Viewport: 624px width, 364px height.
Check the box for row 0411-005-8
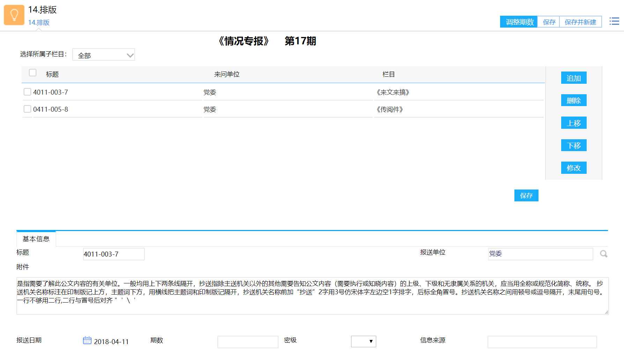pyautogui.click(x=27, y=109)
